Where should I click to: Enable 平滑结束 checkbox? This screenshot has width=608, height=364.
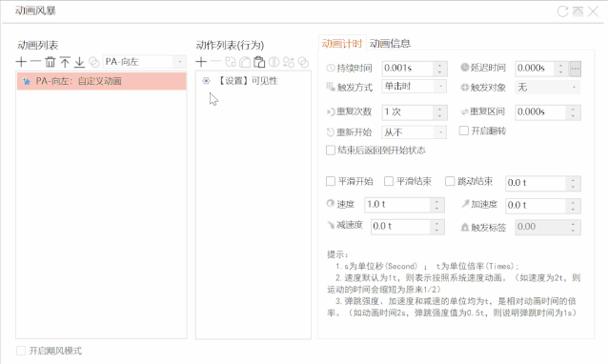[x=389, y=181]
